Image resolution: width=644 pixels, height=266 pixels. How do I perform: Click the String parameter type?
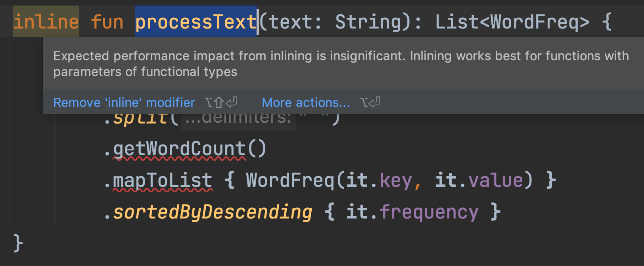(x=369, y=22)
